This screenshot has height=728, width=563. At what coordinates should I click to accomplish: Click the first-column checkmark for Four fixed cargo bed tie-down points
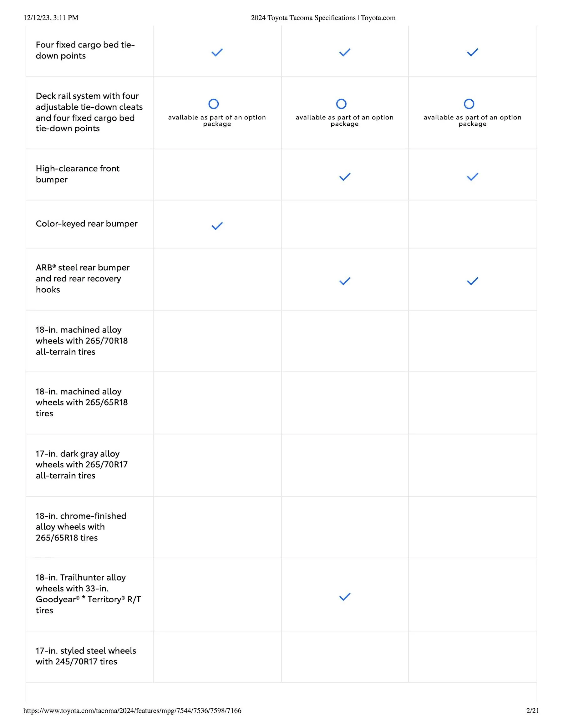pyautogui.click(x=217, y=52)
